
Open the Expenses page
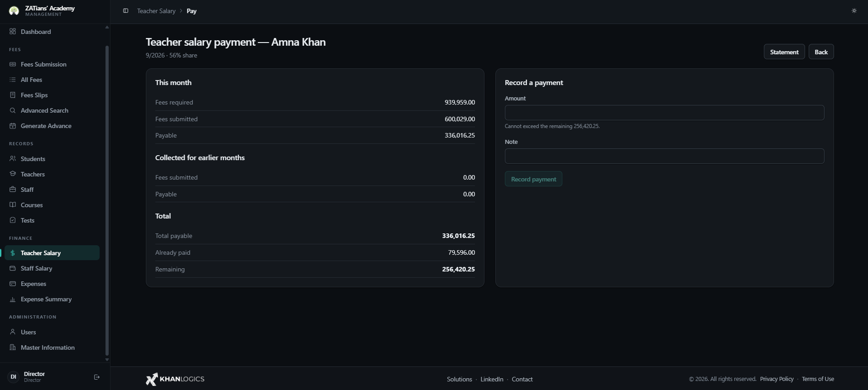pos(52,284)
